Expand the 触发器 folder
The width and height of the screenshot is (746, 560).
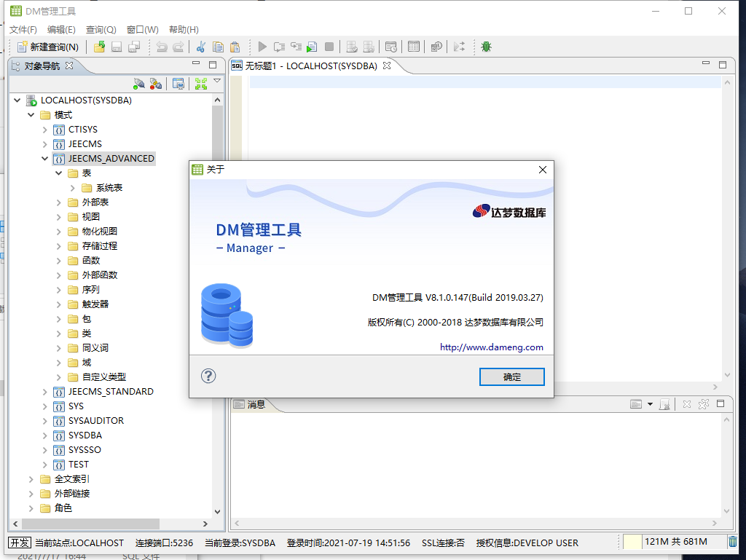[x=58, y=304]
